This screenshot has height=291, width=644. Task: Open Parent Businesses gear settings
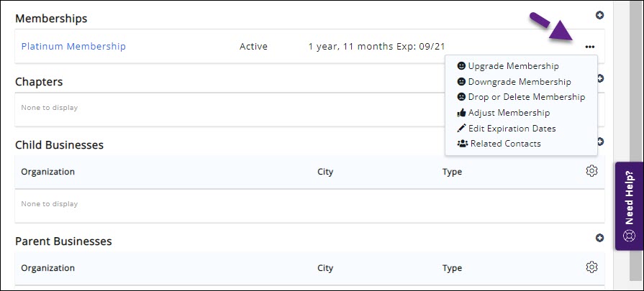point(591,267)
